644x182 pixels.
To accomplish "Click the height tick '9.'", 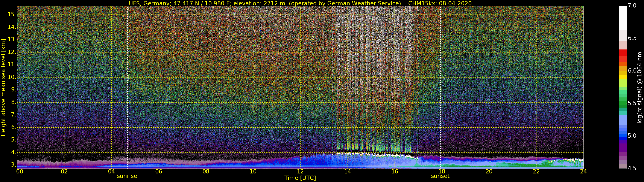I will pos(13,90).
